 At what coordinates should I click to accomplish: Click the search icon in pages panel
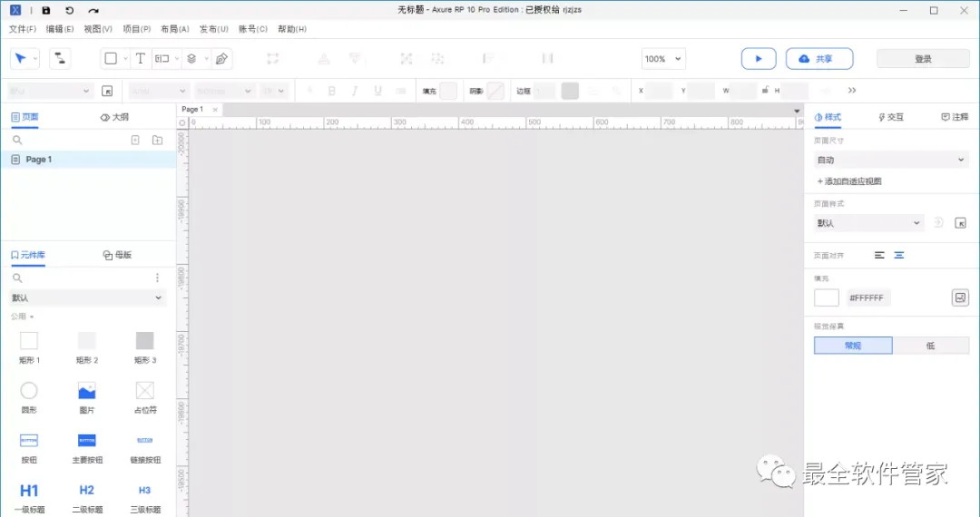point(17,140)
